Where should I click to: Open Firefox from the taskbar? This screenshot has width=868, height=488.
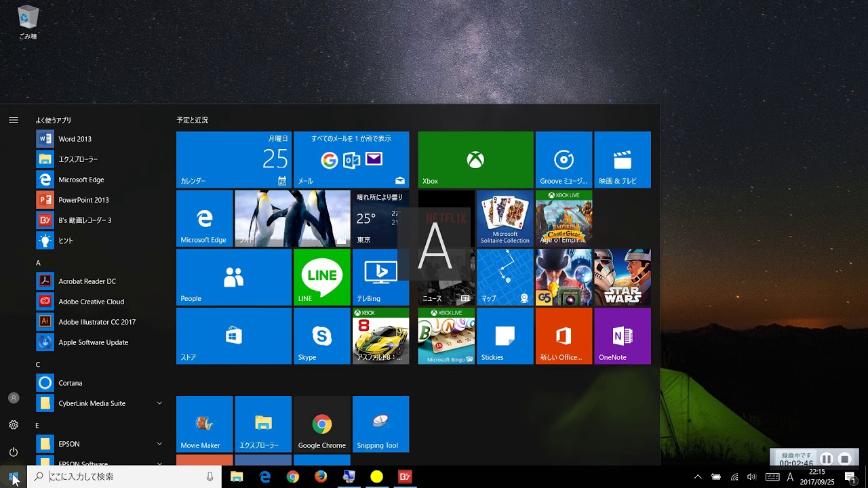[321, 477]
